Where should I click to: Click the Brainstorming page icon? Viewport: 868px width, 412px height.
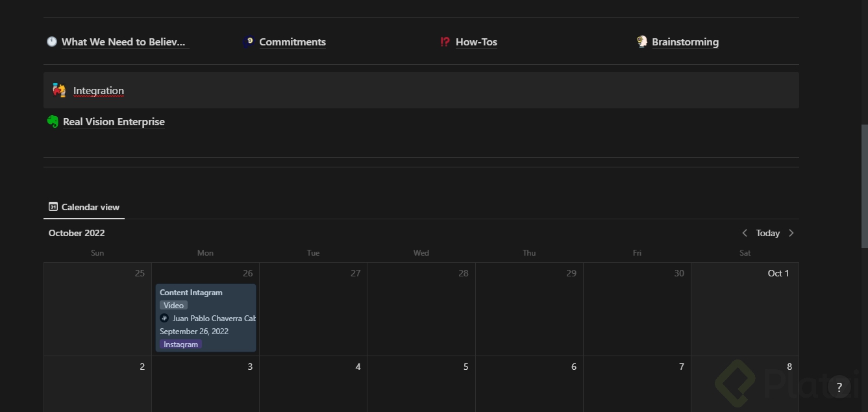641,42
